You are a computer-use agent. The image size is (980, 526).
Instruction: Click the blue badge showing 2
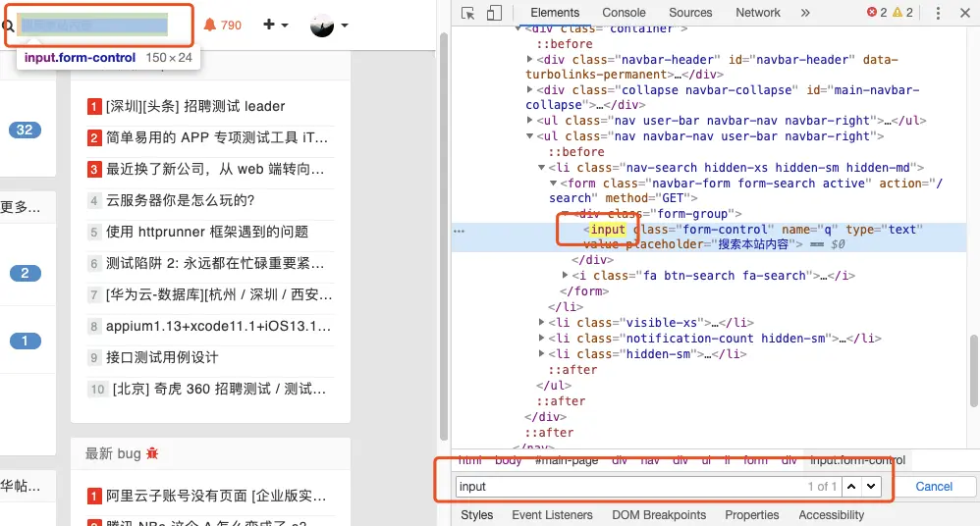[25, 273]
